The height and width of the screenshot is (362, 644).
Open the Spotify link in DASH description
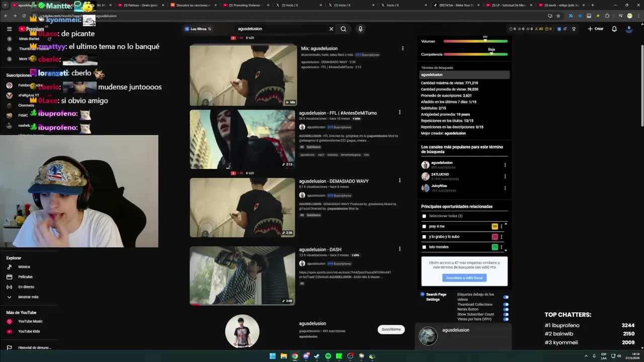[345, 275]
